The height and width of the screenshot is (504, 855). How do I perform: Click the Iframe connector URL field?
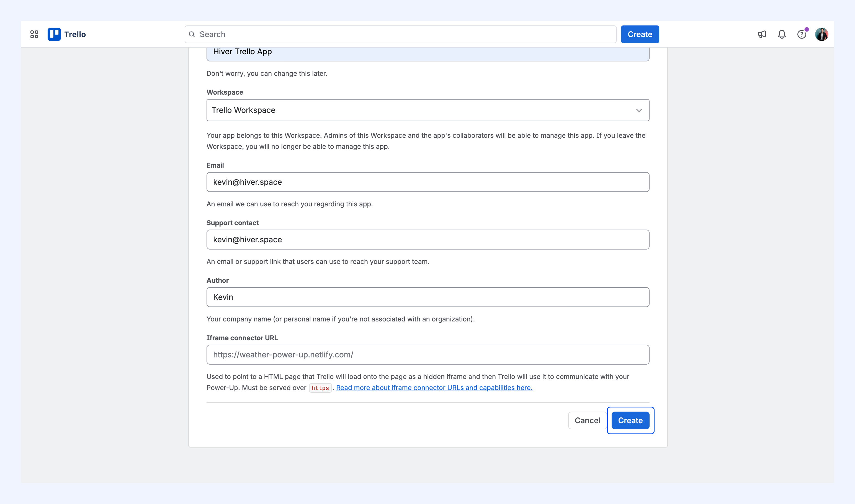[428, 355]
